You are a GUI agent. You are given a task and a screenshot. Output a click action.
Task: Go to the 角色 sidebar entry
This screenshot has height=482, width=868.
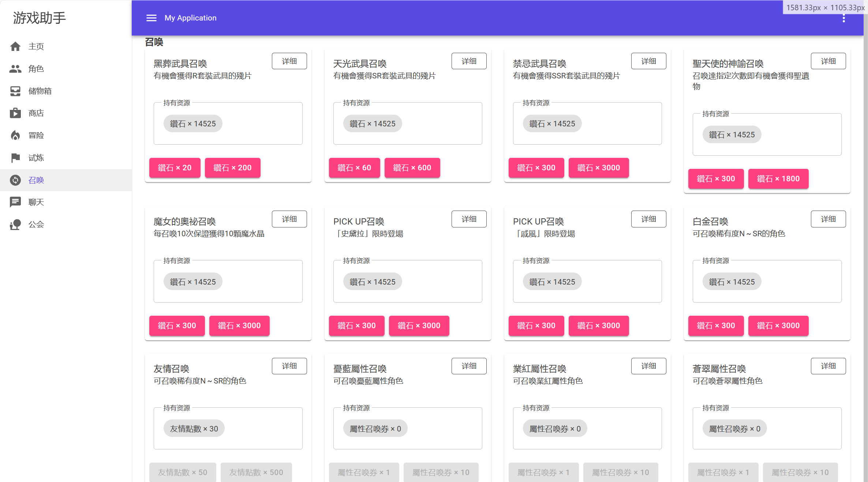coord(36,69)
